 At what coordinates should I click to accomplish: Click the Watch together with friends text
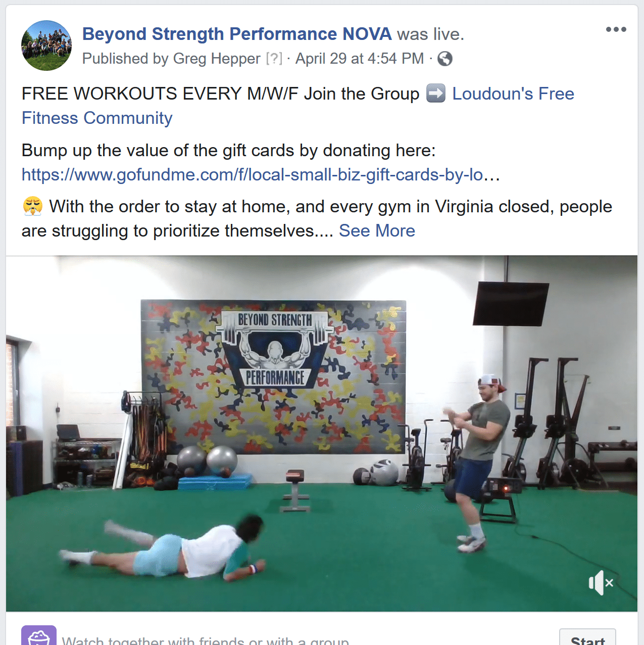click(x=205, y=640)
